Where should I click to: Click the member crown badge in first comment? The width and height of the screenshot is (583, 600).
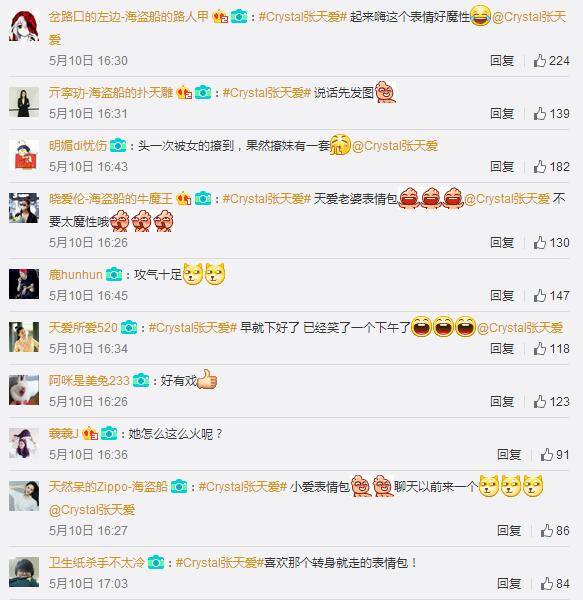pyautogui.click(x=220, y=16)
